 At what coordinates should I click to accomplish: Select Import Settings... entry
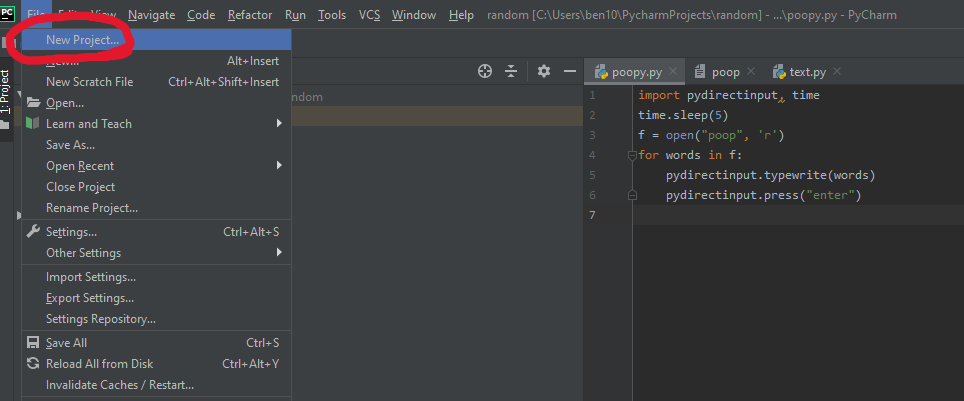tap(157, 277)
